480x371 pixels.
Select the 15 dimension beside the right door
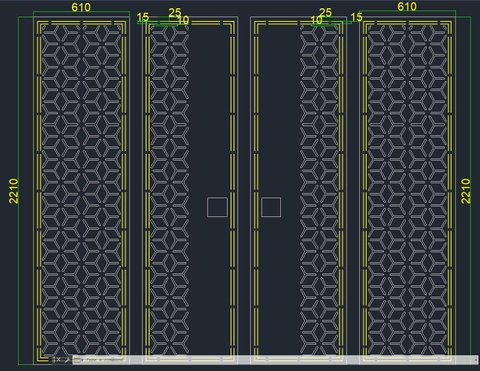click(x=356, y=17)
